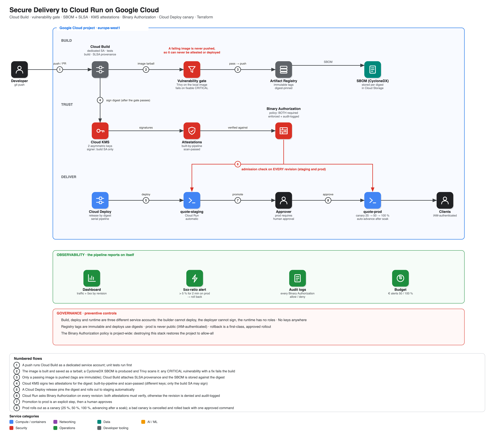Click the red Security legend swatch

point(11,428)
